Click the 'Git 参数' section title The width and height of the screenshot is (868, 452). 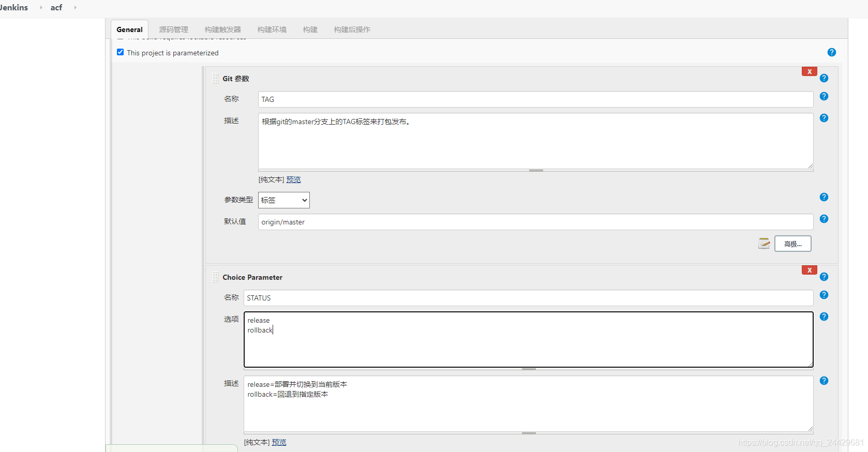pyautogui.click(x=236, y=79)
